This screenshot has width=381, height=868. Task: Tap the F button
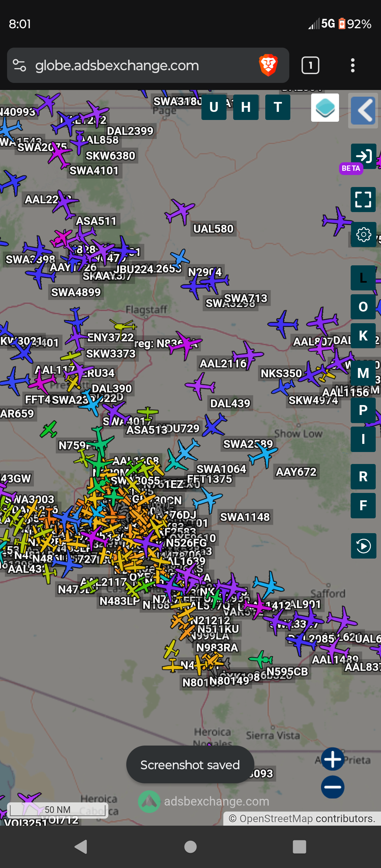click(x=363, y=506)
